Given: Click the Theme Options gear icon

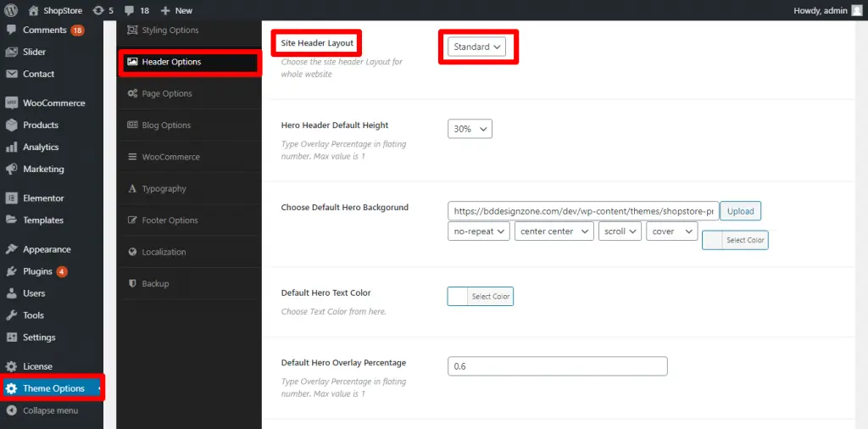Looking at the screenshot, I should coord(11,388).
